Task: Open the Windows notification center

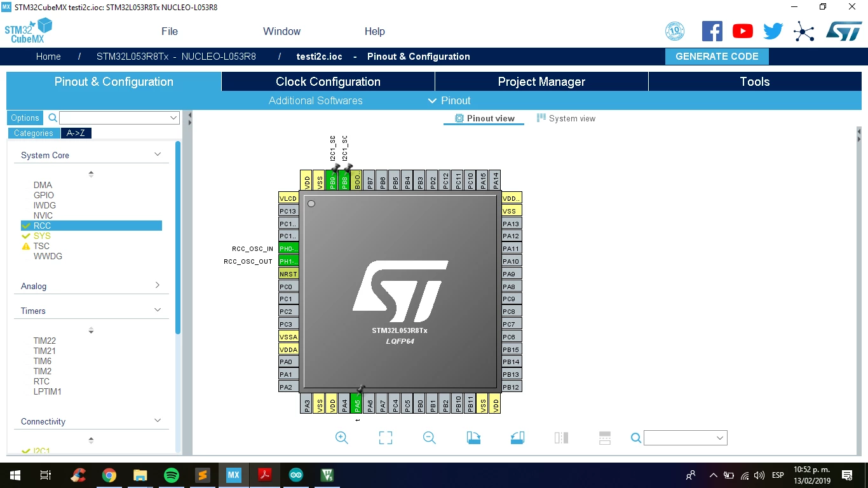Action: pyautogui.click(x=847, y=475)
